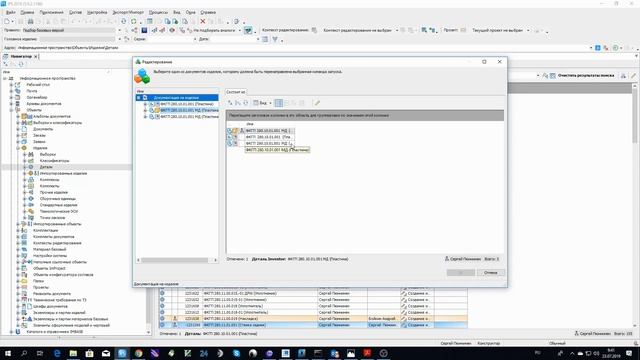The height and width of the screenshot is (360, 640).
Task: Click the eye icon on the rule toolbar
Action: pos(172,30)
